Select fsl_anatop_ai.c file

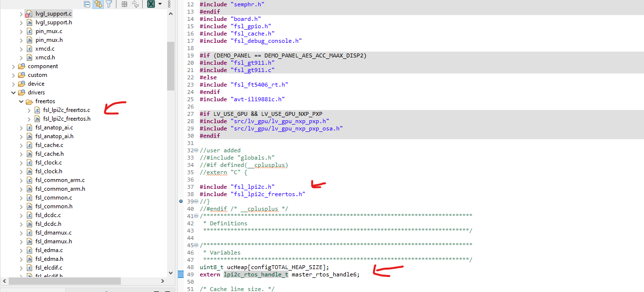[54, 128]
